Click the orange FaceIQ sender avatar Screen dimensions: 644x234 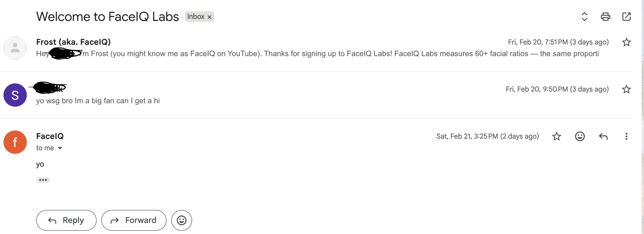[x=15, y=142]
